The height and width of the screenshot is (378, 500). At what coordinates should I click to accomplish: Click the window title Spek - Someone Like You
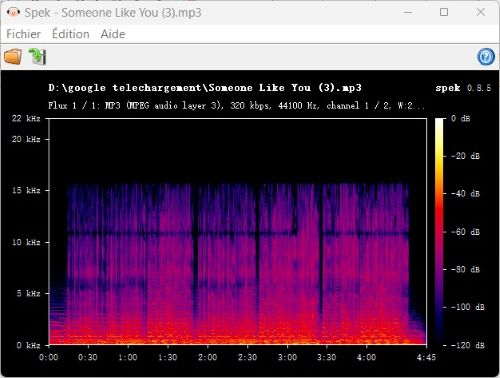coord(113,13)
